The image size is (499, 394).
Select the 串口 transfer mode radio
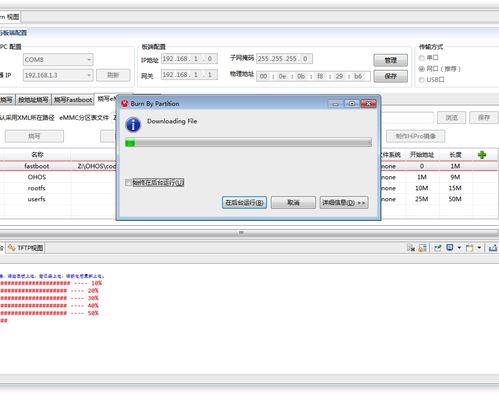click(422, 58)
